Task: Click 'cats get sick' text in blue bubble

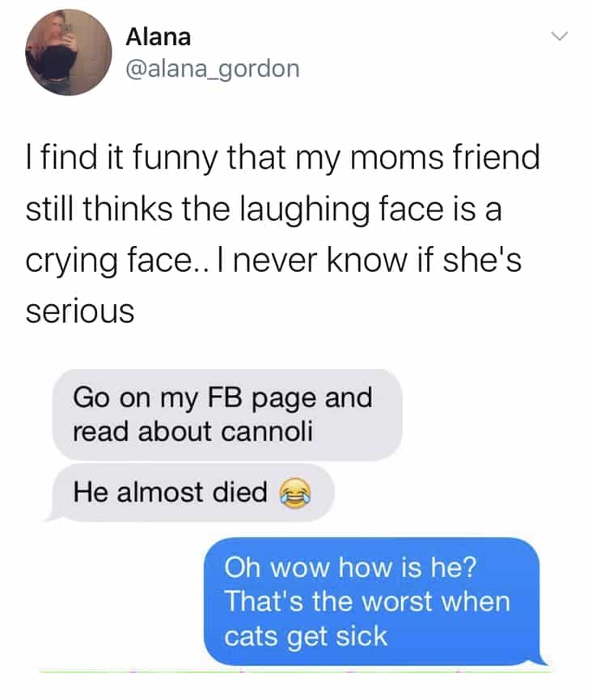Action: pos(306,637)
